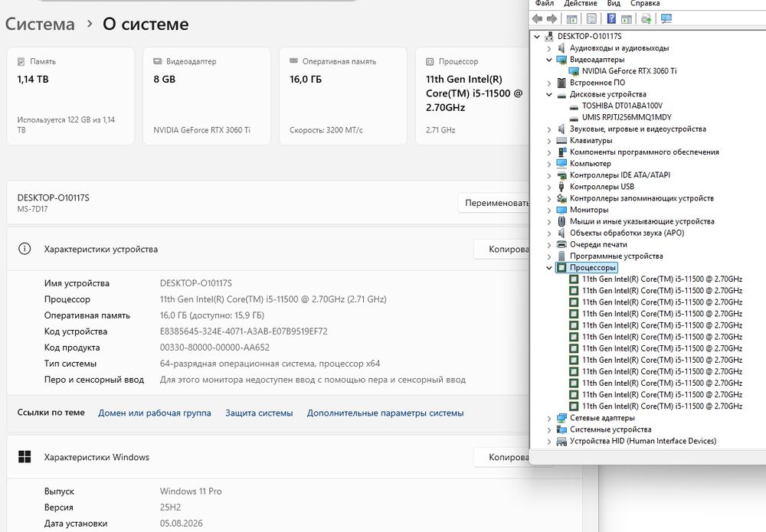This screenshot has width=766, height=532.
Task: Collapse the DESKTOP-O10117S root node chevron
Action: pyautogui.click(x=537, y=36)
